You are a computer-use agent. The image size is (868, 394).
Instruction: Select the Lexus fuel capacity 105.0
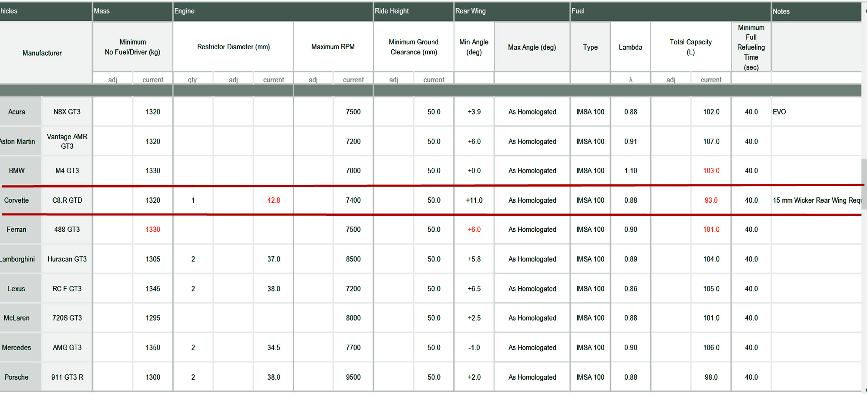[711, 289]
